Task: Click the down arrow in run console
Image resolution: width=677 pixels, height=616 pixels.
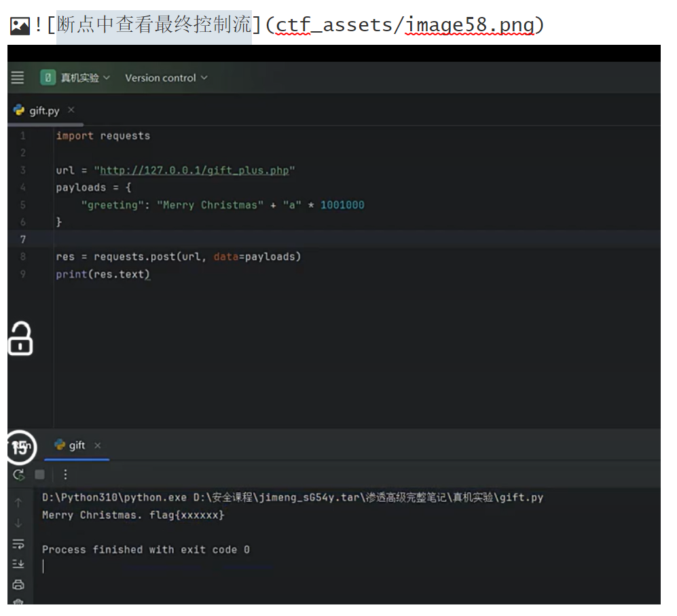Action: 18,523
